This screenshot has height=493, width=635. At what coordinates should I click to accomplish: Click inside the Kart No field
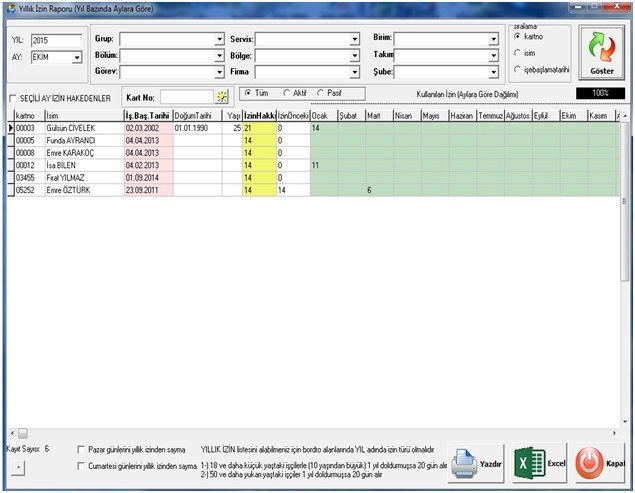[185, 97]
